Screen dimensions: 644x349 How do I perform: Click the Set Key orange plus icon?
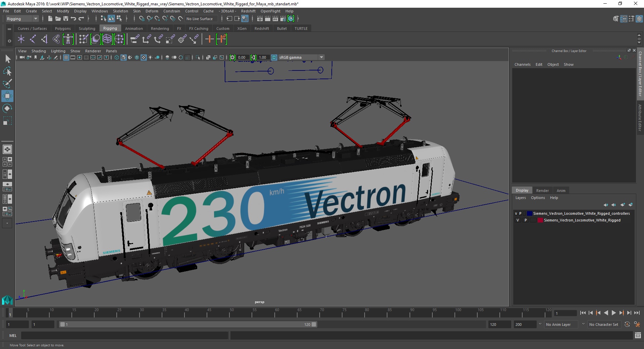[209, 39]
